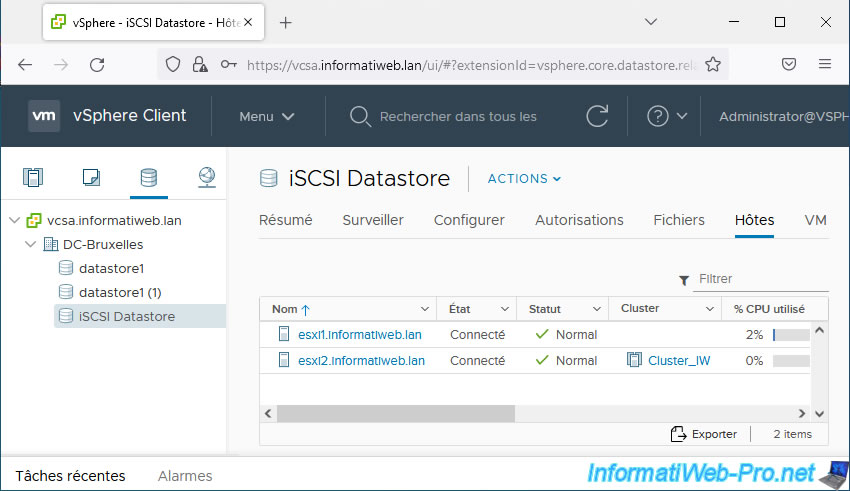Open the Tâches récentes panel tab
The width and height of the screenshot is (850, 491).
click(x=70, y=476)
